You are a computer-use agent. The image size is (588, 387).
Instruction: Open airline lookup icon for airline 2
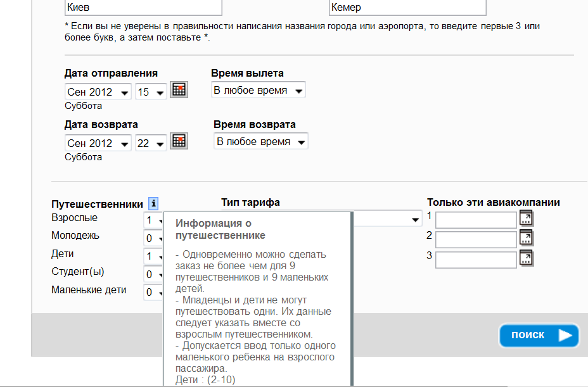526,239
